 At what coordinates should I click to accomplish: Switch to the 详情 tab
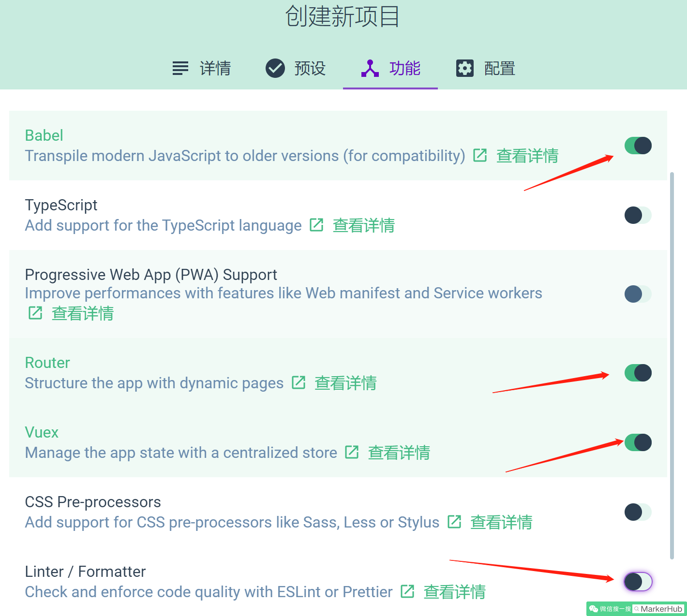tap(201, 68)
